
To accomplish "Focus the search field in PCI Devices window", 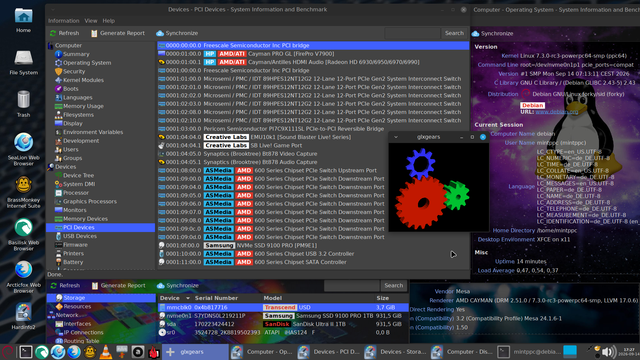I will [x=412, y=33].
